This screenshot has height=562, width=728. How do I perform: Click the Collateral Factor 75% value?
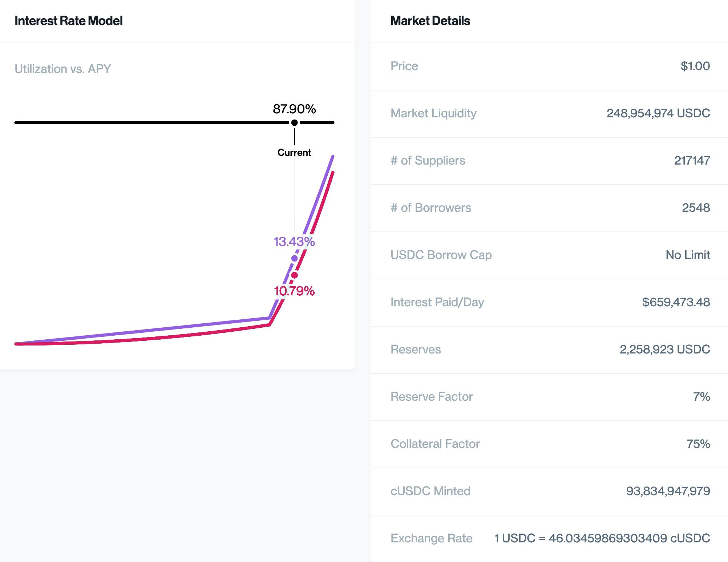698,444
